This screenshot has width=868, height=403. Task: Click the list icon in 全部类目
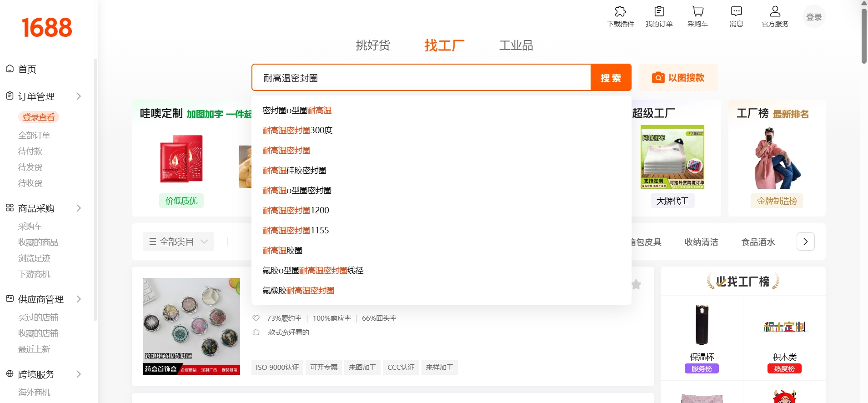coord(153,242)
